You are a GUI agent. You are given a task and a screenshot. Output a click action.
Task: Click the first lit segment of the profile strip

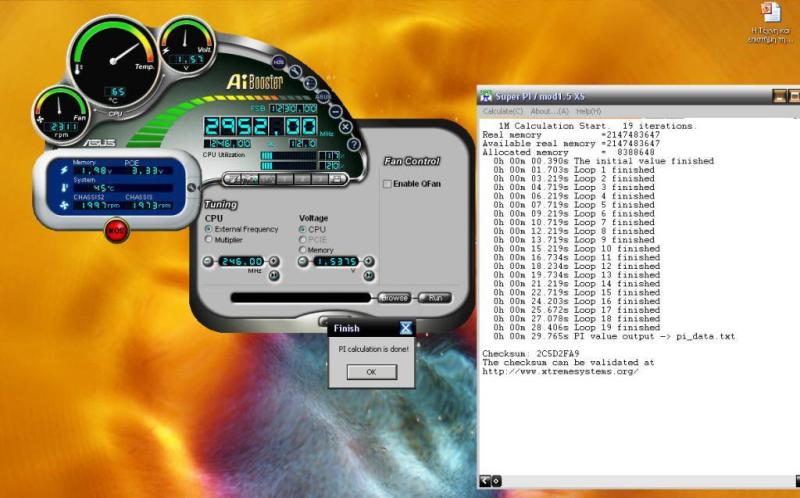(x=231, y=179)
